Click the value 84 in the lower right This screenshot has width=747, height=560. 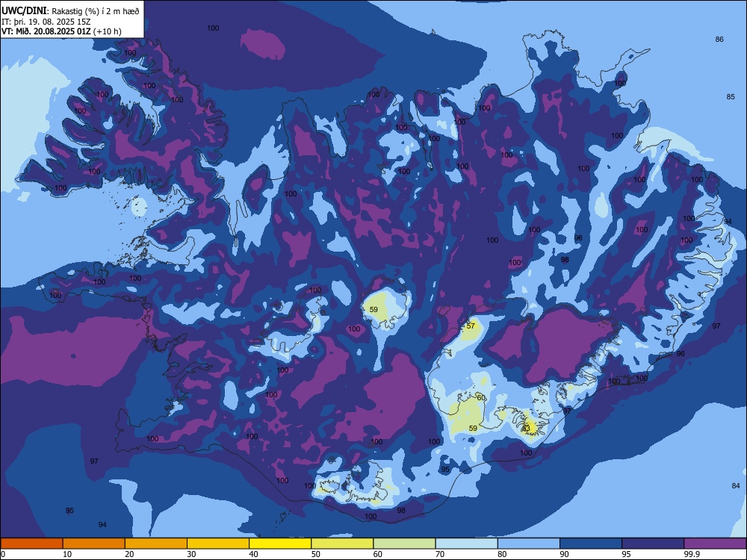(x=736, y=486)
